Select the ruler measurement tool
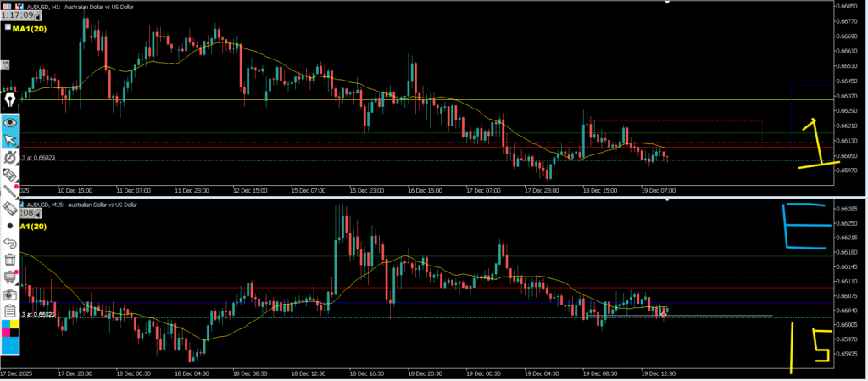This screenshot has width=868, height=381. [x=10, y=208]
